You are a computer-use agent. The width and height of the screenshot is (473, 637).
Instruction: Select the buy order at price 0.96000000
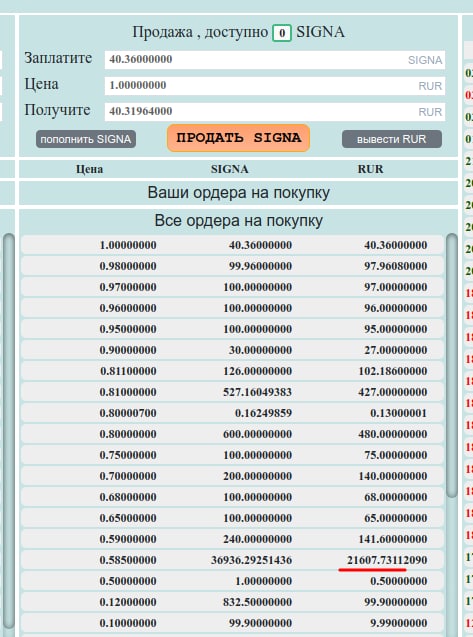point(232,308)
